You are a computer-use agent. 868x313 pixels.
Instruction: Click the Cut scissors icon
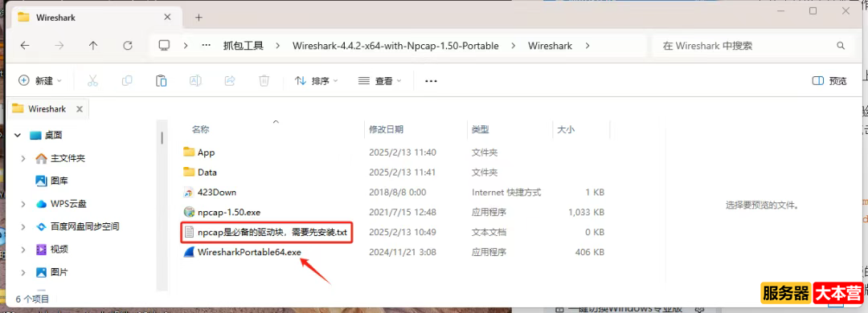[x=92, y=81]
